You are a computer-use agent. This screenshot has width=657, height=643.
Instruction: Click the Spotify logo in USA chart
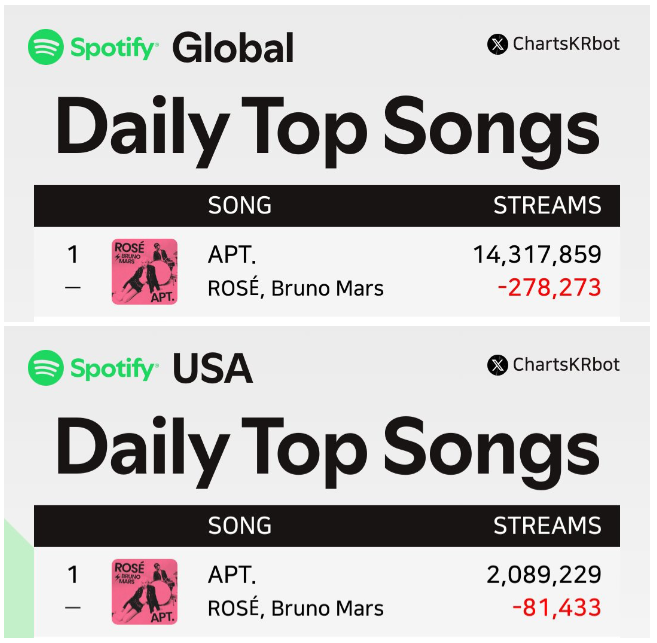pos(93,368)
